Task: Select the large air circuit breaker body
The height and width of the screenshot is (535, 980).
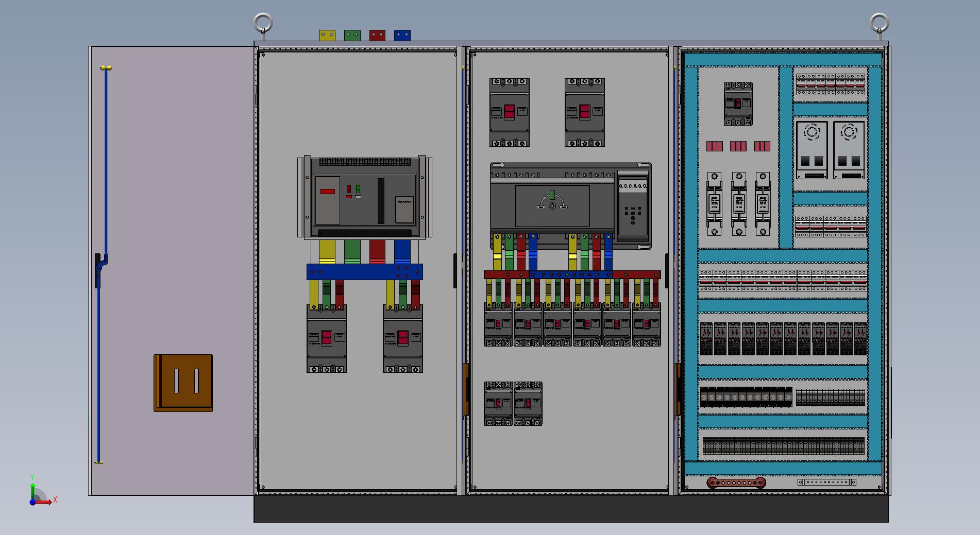Action: click(365, 197)
